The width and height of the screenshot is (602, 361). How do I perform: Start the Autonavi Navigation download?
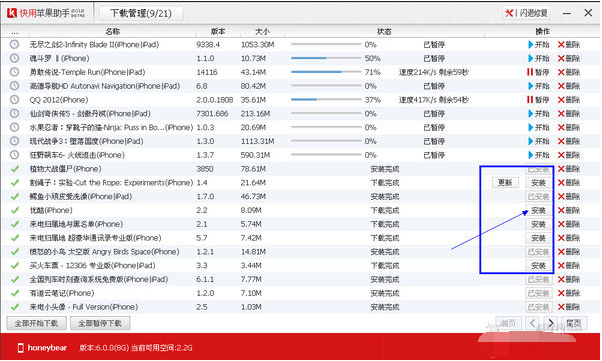[x=539, y=86]
